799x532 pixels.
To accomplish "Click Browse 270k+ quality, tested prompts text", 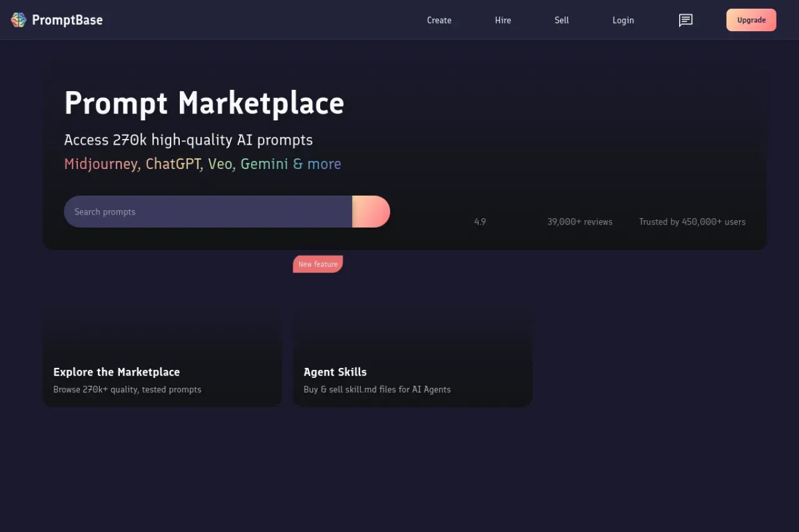I will pos(127,390).
